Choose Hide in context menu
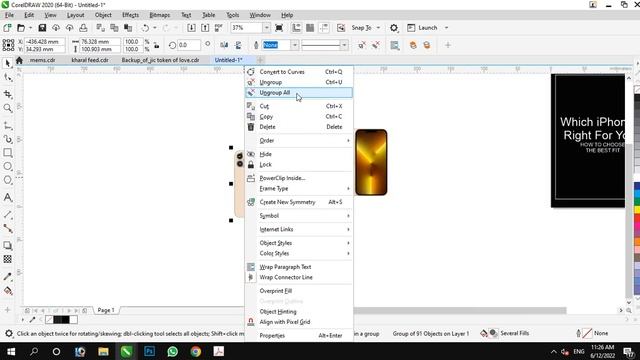 coord(299,154)
